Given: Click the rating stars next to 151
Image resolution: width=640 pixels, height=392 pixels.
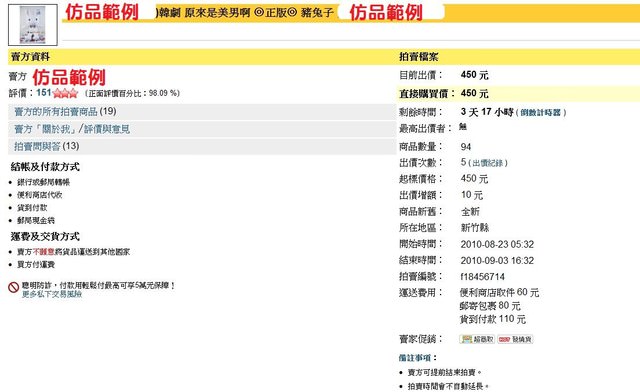Looking at the screenshot, I should coord(65,94).
